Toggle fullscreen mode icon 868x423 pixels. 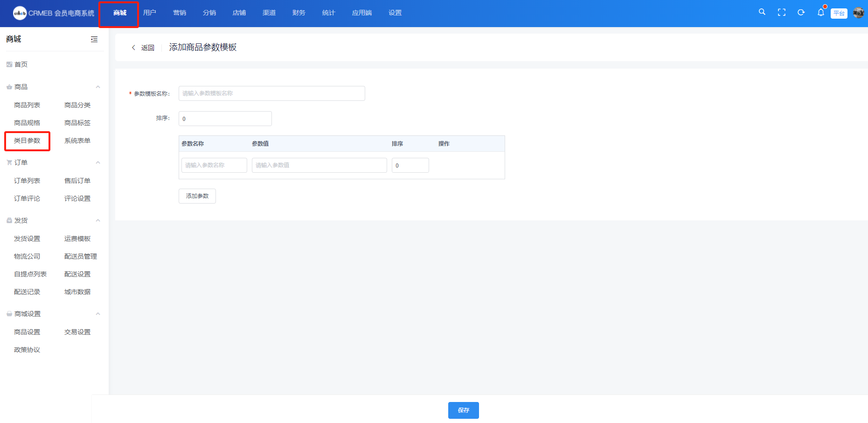click(781, 13)
